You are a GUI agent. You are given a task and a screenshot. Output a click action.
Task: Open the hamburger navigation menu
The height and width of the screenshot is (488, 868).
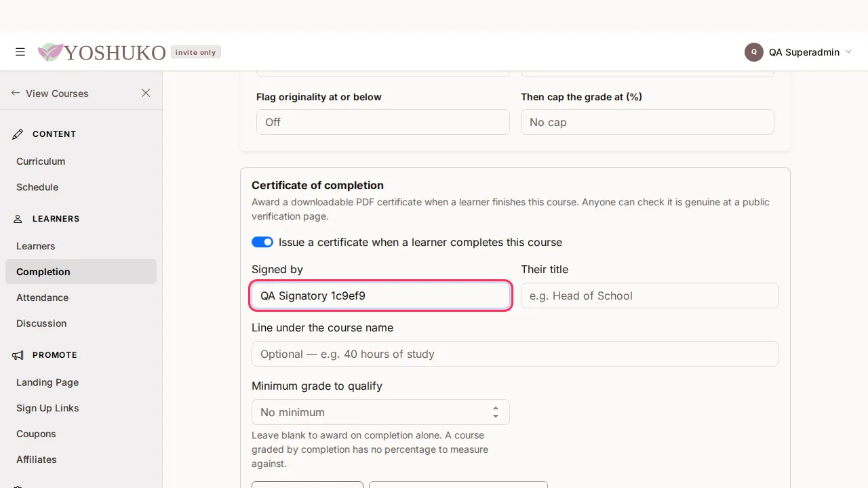pos(20,52)
